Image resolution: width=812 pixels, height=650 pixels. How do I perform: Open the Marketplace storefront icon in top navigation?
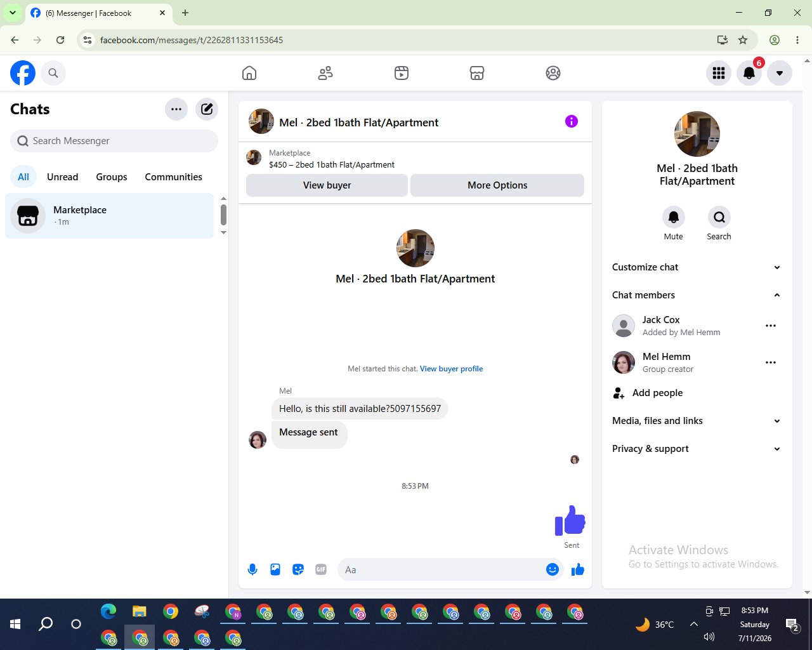coord(477,73)
